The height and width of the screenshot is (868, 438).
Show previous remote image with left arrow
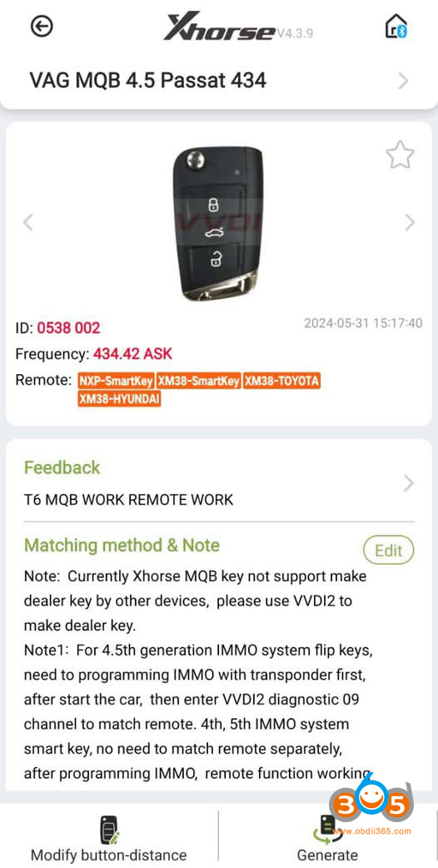click(x=27, y=222)
